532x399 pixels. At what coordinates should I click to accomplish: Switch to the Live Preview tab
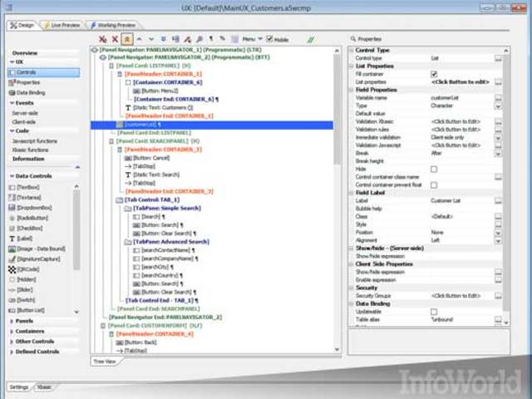62,25
